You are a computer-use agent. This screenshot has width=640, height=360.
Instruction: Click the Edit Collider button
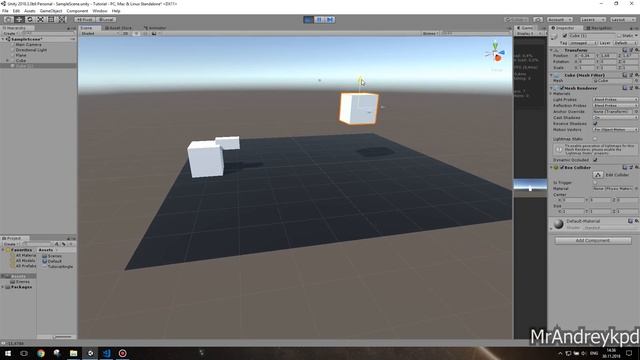[x=598, y=175]
